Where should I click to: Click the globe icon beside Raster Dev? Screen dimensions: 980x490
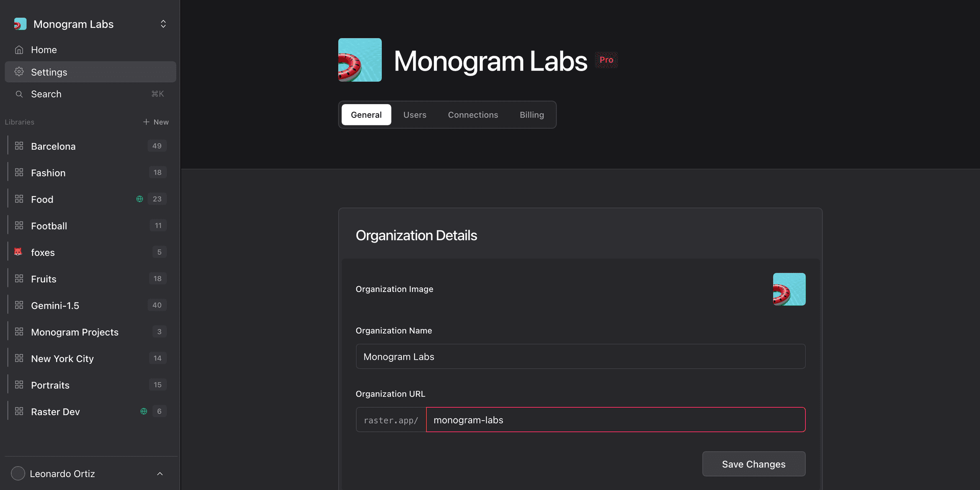click(144, 411)
